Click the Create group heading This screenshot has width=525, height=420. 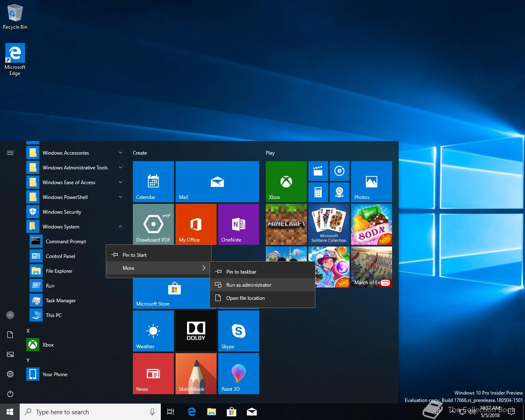pos(140,153)
